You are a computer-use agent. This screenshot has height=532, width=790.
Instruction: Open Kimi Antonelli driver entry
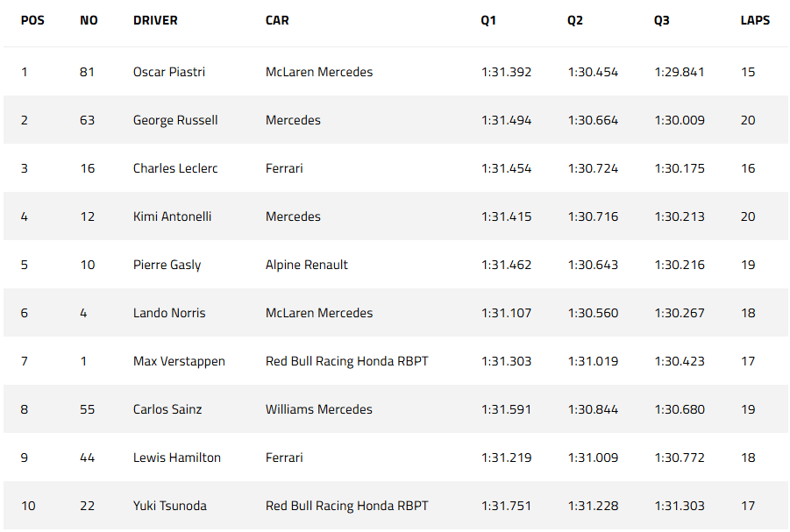172,216
